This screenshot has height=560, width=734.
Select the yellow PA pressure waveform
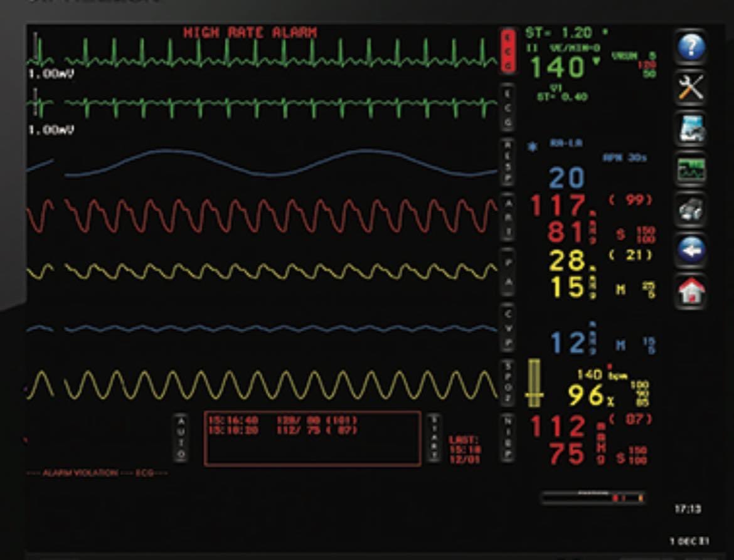tap(262, 272)
